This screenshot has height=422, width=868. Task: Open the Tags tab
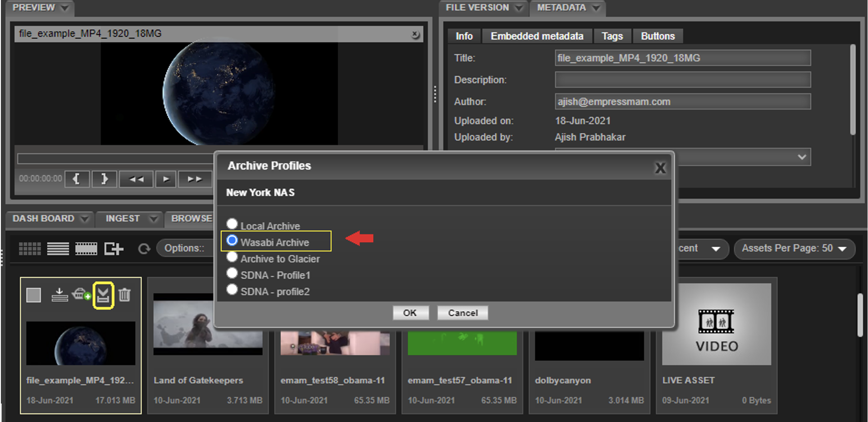[x=612, y=36]
